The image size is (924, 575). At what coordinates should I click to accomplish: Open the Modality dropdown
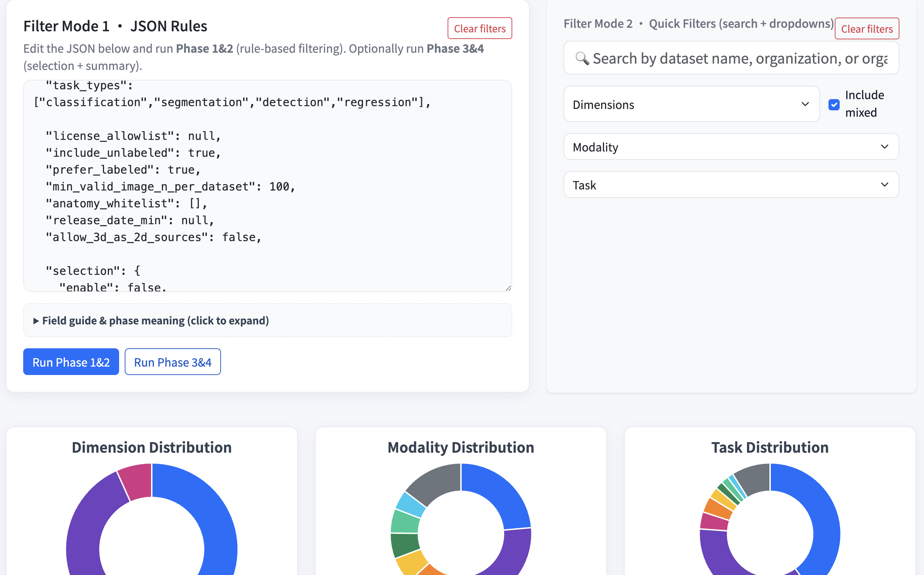722,147
